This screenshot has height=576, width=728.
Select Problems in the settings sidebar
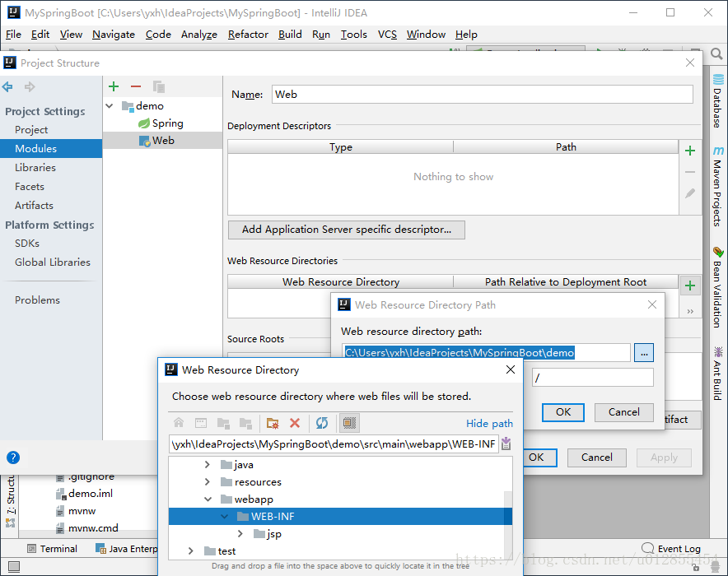37,300
